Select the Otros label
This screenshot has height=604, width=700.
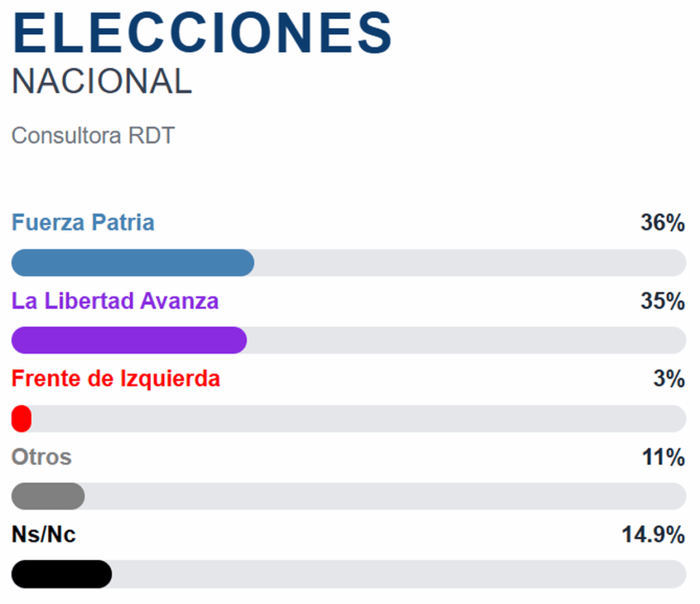point(42,456)
